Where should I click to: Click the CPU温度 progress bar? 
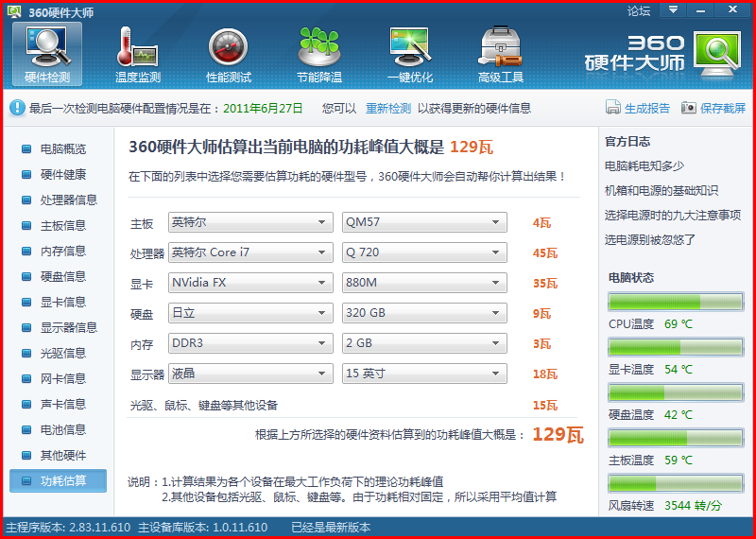point(676,302)
